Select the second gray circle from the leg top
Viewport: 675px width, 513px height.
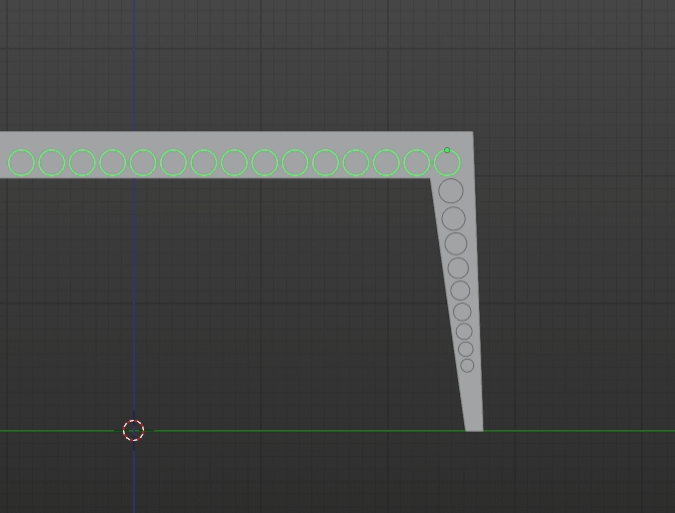click(453, 218)
